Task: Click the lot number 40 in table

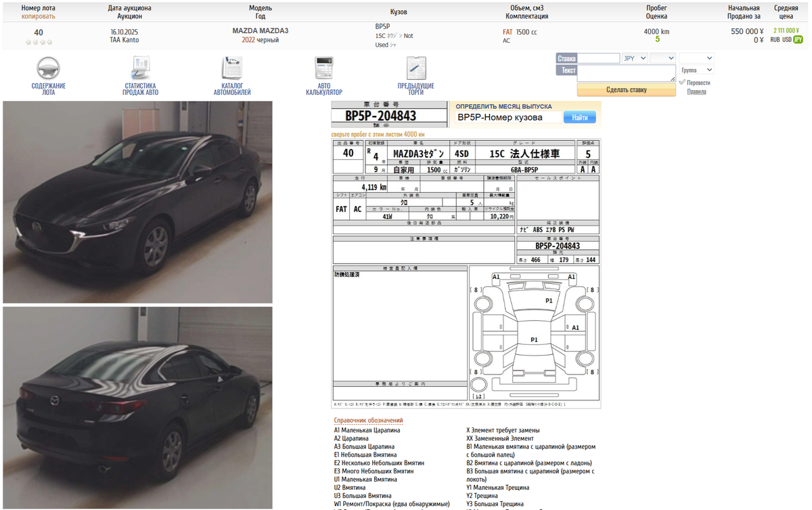Action: coord(39,33)
